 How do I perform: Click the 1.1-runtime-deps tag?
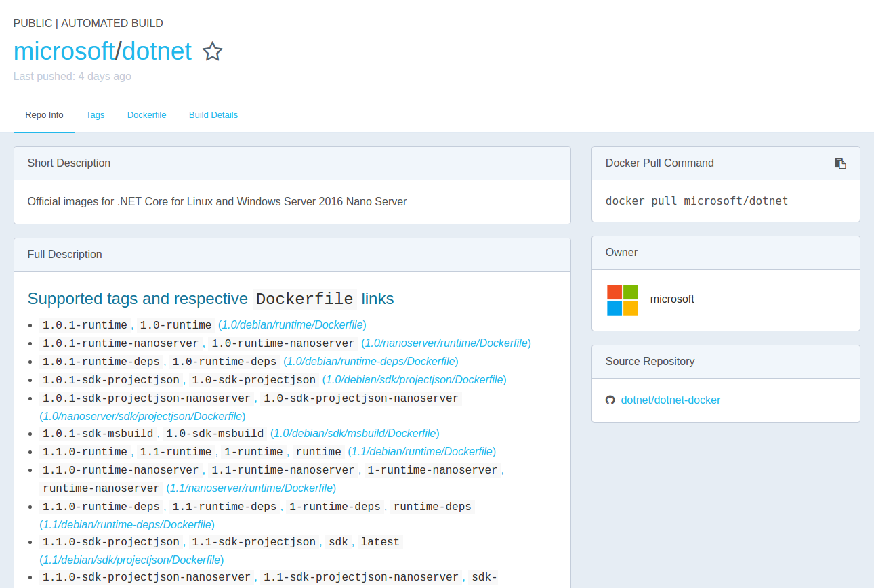tap(224, 506)
